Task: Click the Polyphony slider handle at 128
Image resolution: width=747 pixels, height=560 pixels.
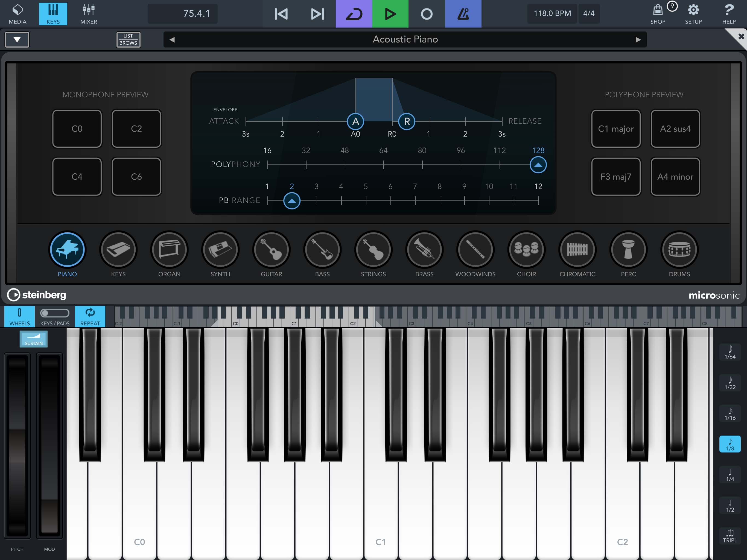Action: coord(538,165)
